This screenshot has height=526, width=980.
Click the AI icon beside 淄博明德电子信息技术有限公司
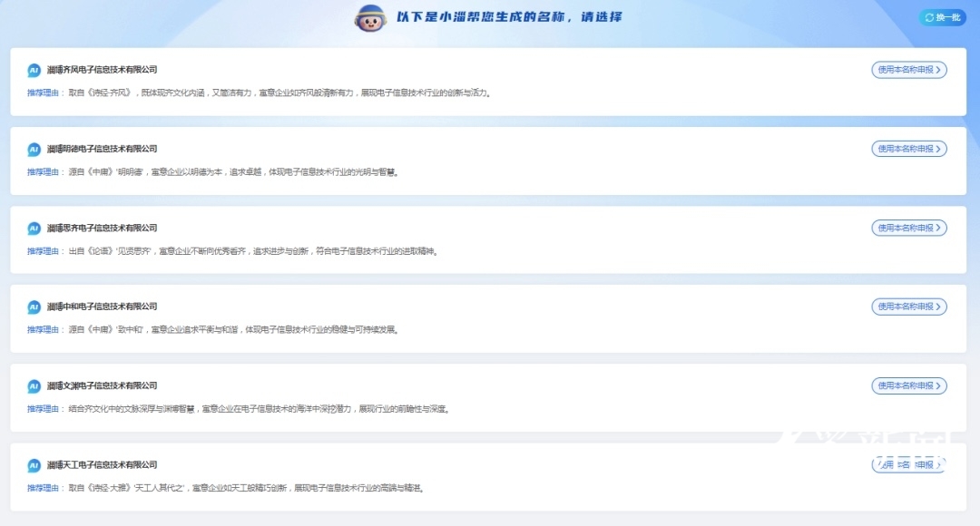pos(34,149)
